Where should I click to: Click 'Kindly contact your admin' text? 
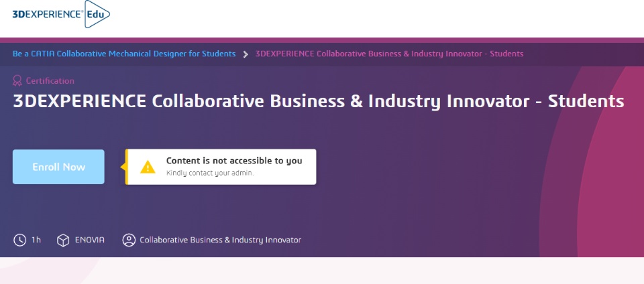click(x=210, y=173)
